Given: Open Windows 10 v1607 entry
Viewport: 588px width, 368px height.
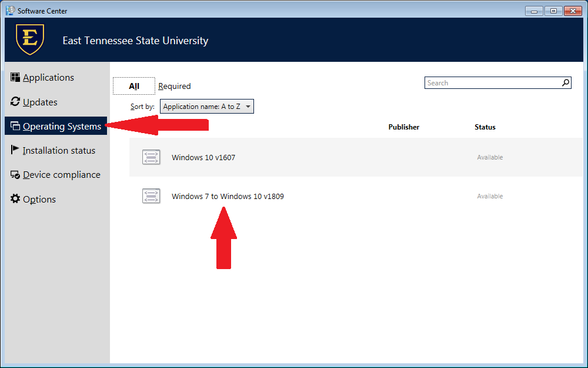Looking at the screenshot, I should tap(203, 157).
